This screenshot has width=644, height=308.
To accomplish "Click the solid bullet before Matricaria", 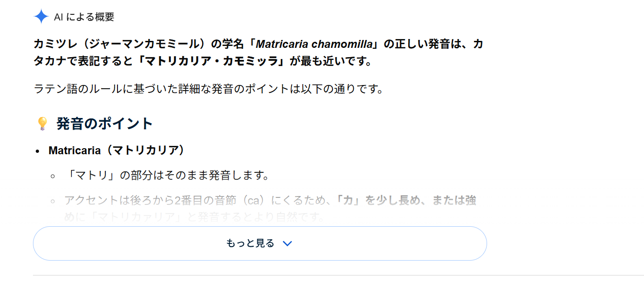I will pyautogui.click(x=38, y=151).
